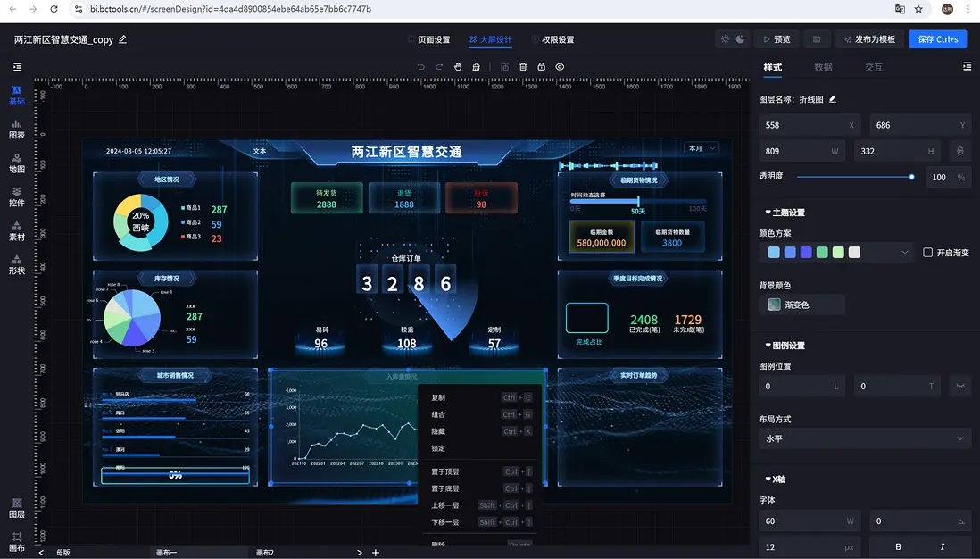The image size is (980, 559).
Task: Collapse the 主题设置 section
Action: tap(785, 213)
